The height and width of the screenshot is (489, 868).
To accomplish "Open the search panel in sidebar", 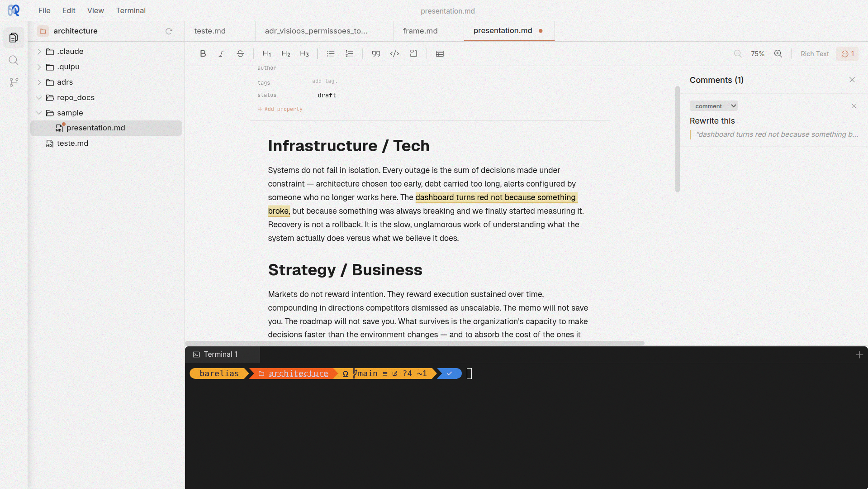I will click(14, 60).
